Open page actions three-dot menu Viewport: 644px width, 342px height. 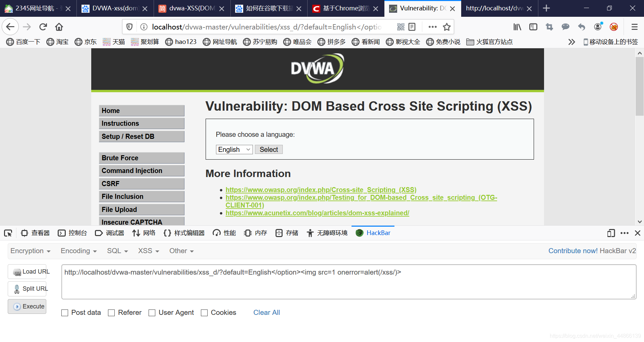432,27
